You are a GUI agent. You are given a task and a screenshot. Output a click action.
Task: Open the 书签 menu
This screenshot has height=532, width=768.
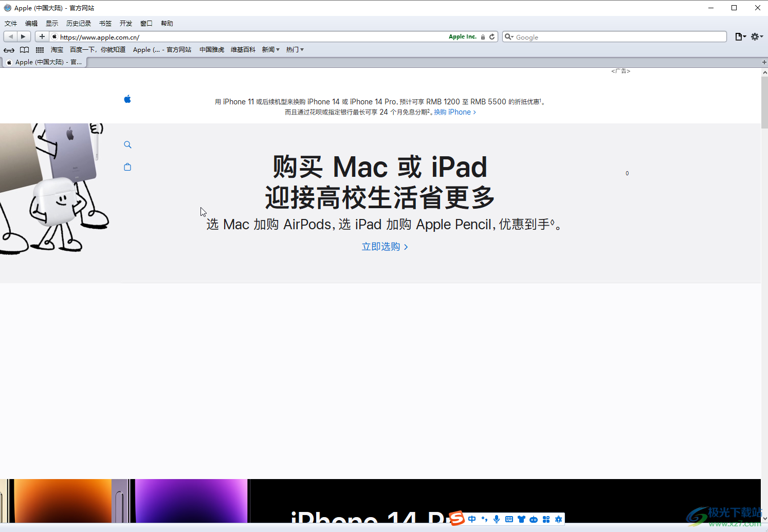coord(105,24)
